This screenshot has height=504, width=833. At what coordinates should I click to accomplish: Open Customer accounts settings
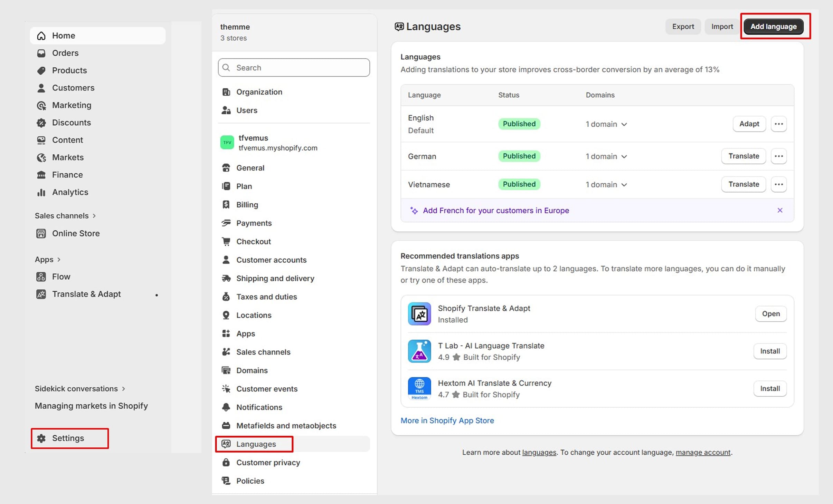(x=294, y=260)
